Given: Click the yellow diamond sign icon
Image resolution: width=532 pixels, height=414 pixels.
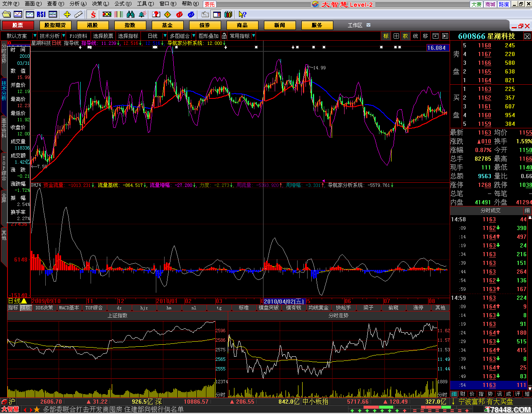Looking at the screenshot, I should pos(168,15).
